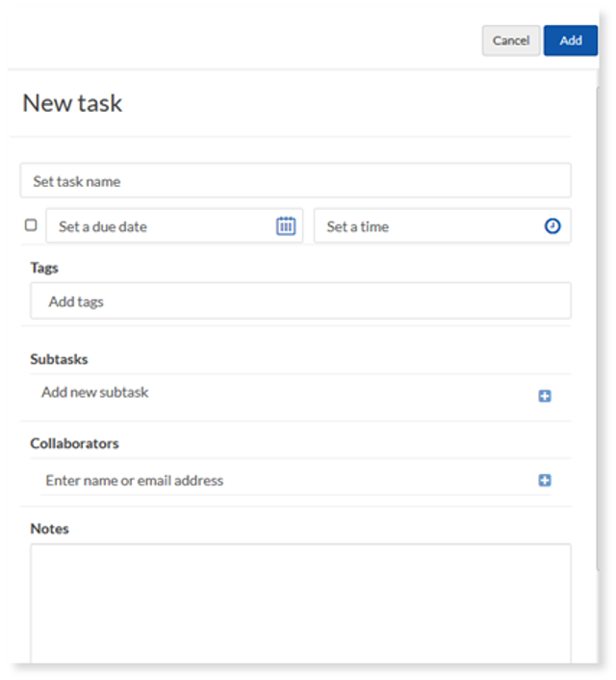616x680 pixels.
Task: Click the Add new subtask field
Action: 286,392
